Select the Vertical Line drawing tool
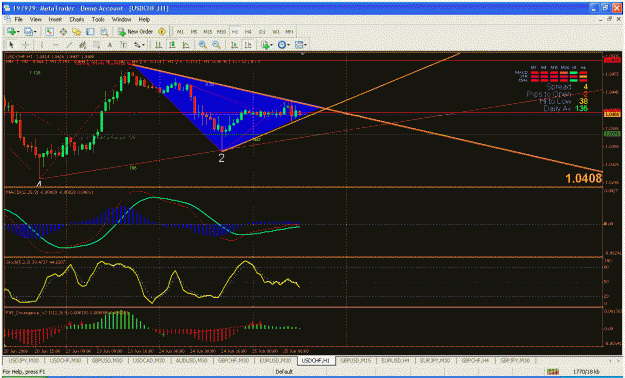Screen dimensions: 625x378 41,45
